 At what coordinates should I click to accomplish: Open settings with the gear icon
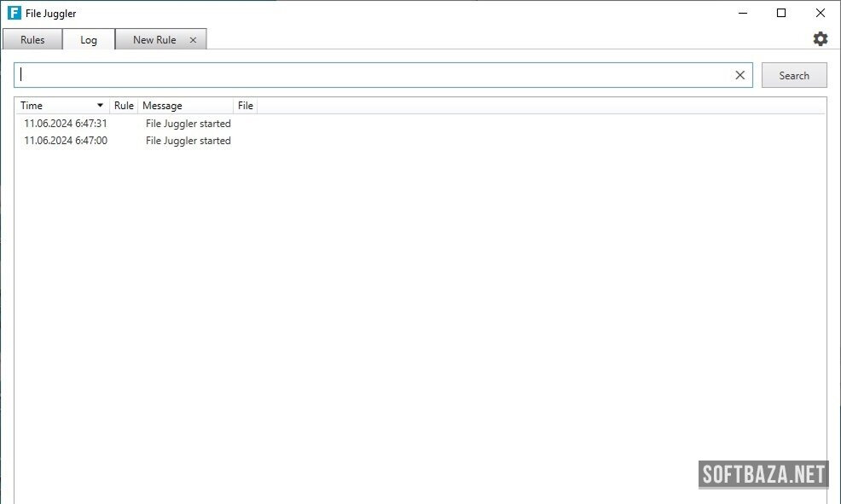(x=820, y=39)
